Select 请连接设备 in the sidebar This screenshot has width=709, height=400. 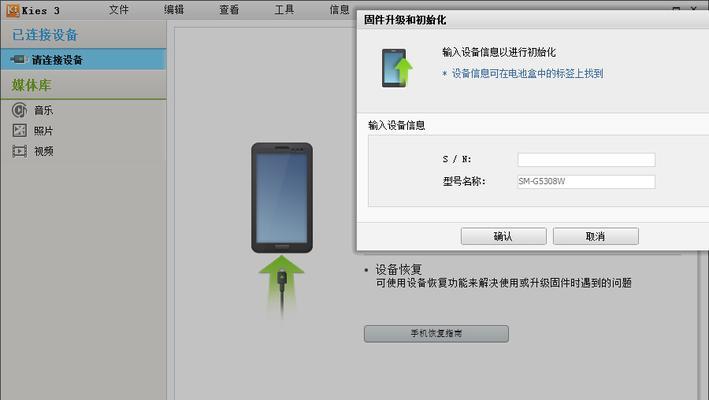(x=84, y=60)
